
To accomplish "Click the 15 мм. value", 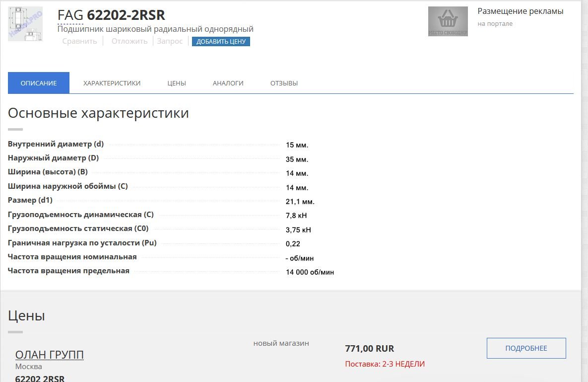I will 297,145.
